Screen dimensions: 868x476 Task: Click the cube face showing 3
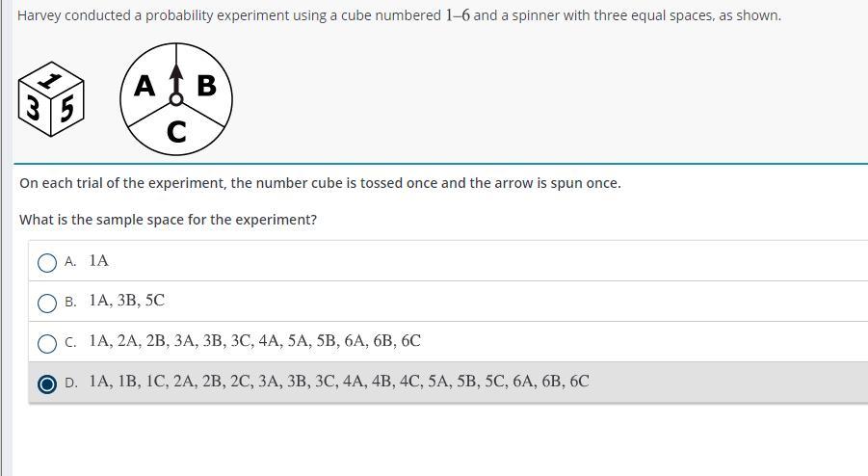[34, 108]
